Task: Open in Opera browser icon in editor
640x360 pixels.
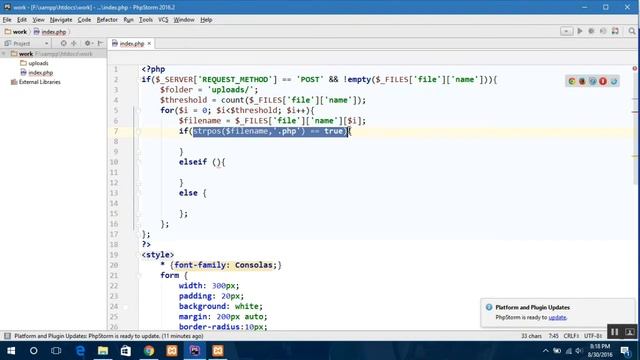Action: 603,81
